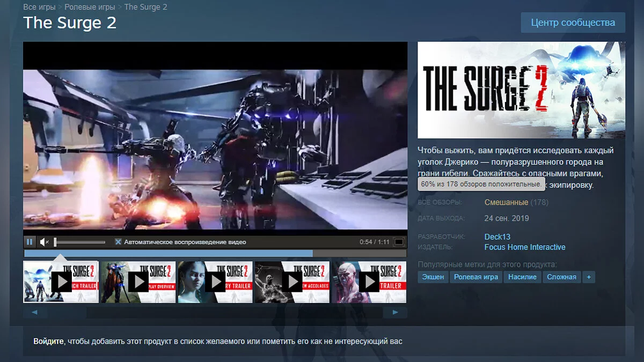Screen dimensions: 644x362
Task: Click the 'Войдите' sign-in link
Action: tap(49, 341)
